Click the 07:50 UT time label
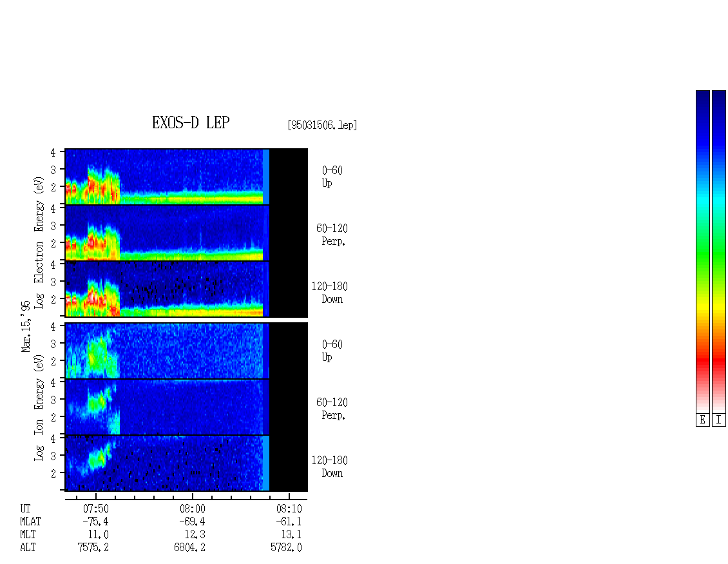This screenshot has width=728, height=564. point(96,509)
